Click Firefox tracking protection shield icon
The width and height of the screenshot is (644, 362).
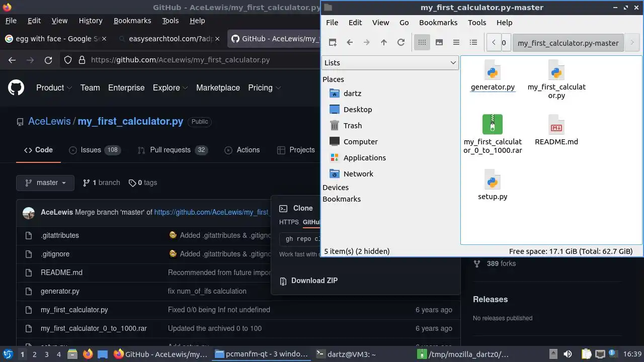[x=68, y=60]
